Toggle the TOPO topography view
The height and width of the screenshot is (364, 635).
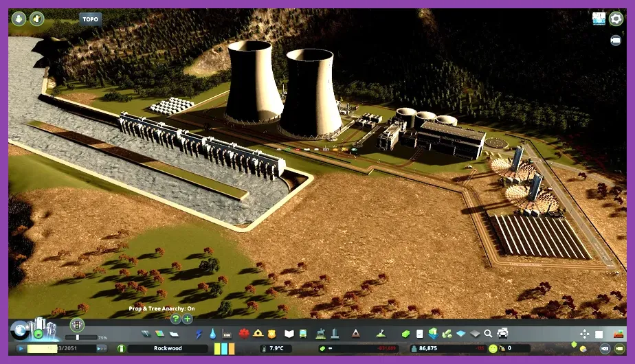[90, 19]
